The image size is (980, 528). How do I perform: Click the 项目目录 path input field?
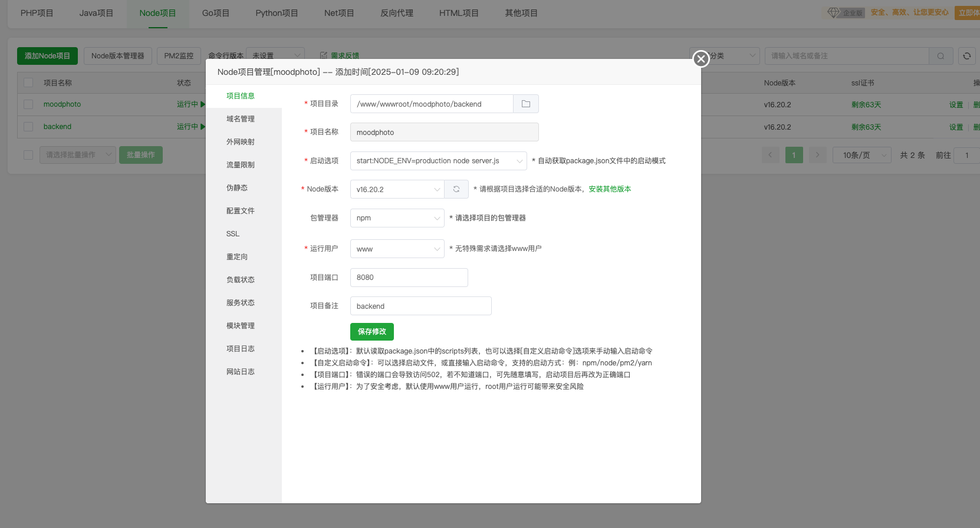click(x=432, y=104)
